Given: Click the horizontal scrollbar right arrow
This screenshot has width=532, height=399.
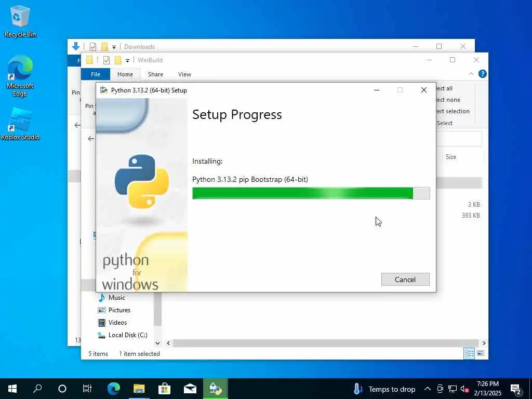Looking at the screenshot, I should [x=484, y=343].
